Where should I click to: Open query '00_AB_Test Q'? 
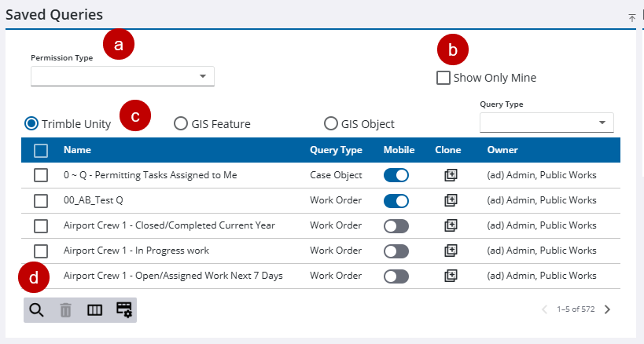[x=94, y=200]
